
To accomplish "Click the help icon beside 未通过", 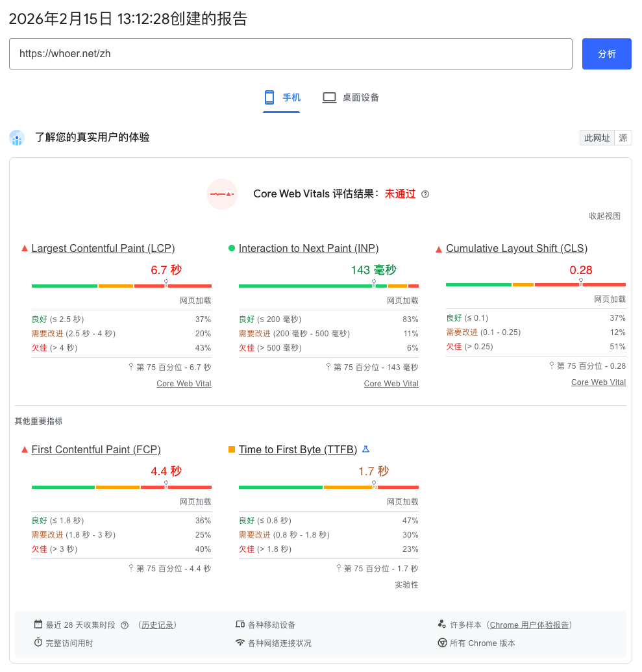I will [425, 194].
